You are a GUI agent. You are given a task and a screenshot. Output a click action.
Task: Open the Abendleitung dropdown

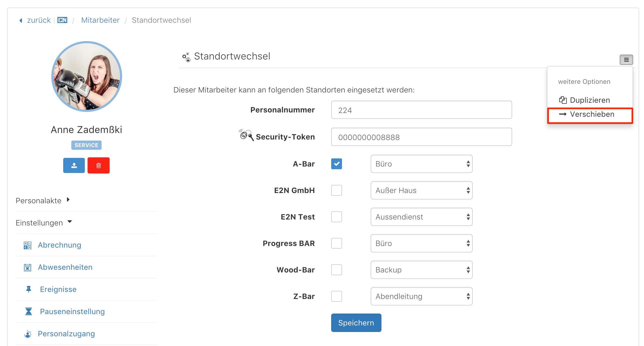click(x=421, y=296)
